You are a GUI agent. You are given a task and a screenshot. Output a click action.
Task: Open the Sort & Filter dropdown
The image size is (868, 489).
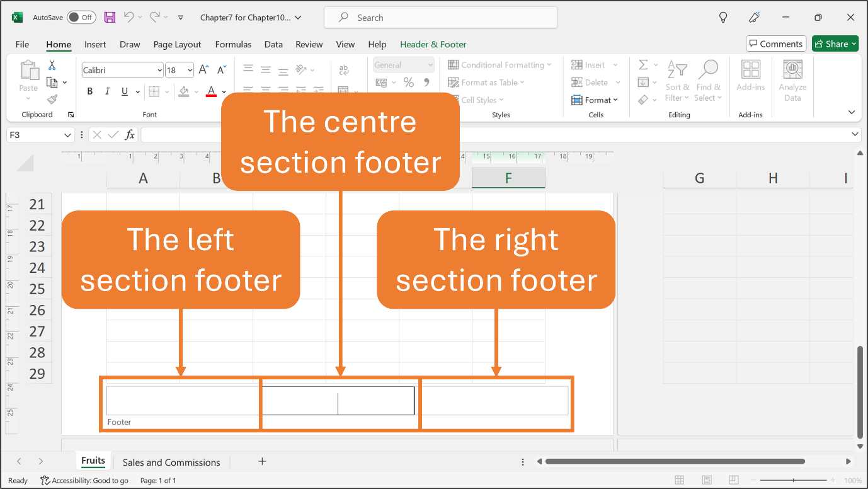(677, 81)
